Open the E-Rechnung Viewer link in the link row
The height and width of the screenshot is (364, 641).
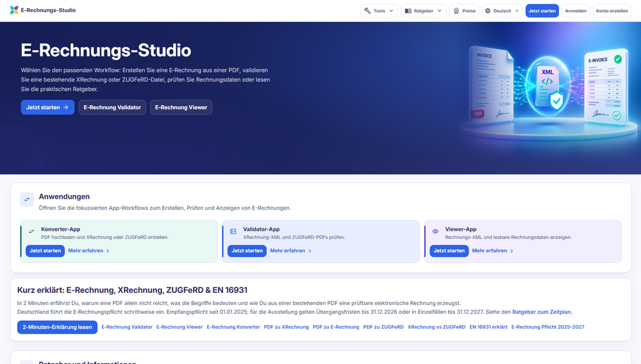(179, 327)
